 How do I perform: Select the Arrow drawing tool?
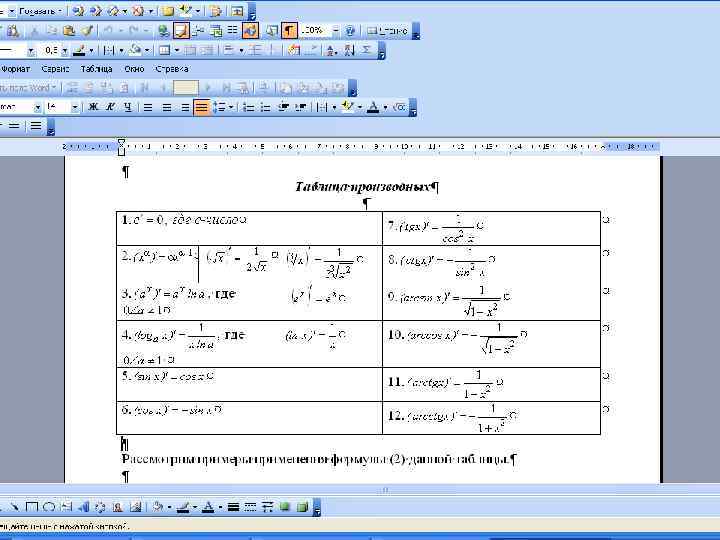point(14,507)
